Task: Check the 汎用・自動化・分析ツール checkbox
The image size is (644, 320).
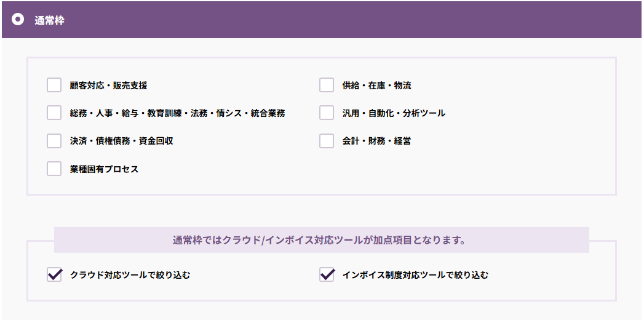Action: [x=327, y=113]
